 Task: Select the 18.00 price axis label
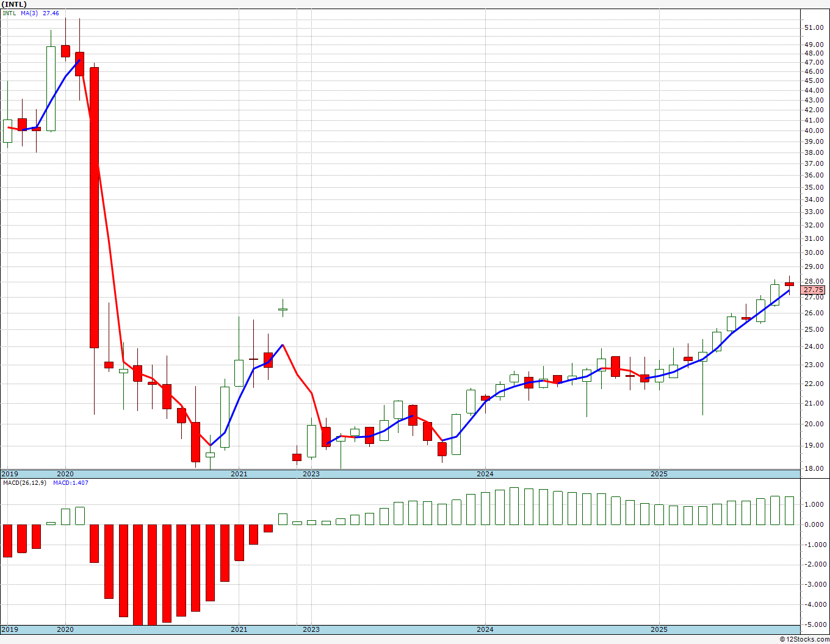(814, 468)
